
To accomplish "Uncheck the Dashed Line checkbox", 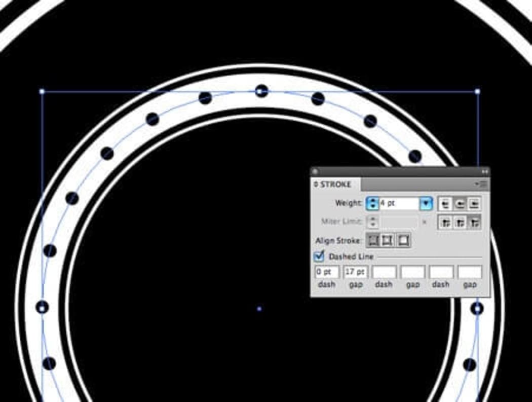I will click(x=319, y=257).
